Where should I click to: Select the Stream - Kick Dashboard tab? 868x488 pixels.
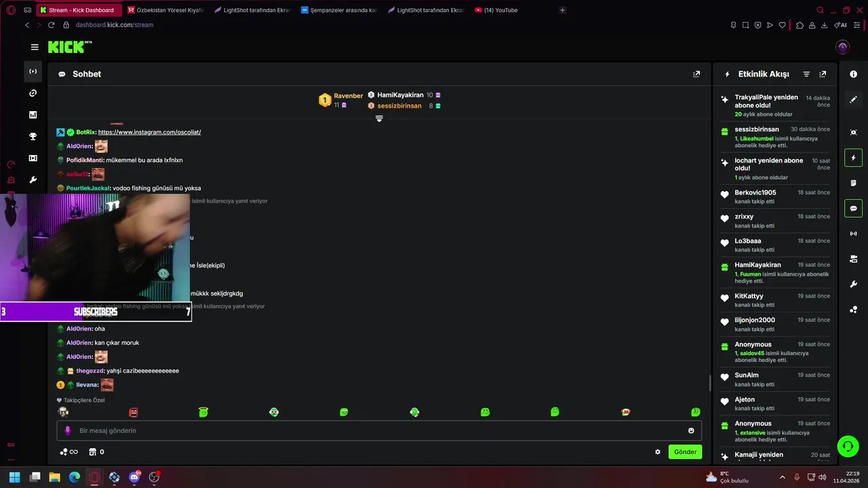(x=79, y=10)
